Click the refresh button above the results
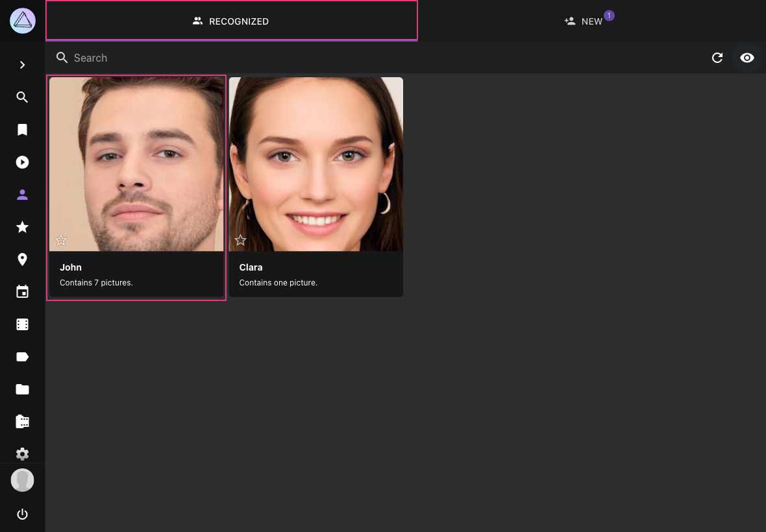Screen dimensions: 766x532 (717, 58)
